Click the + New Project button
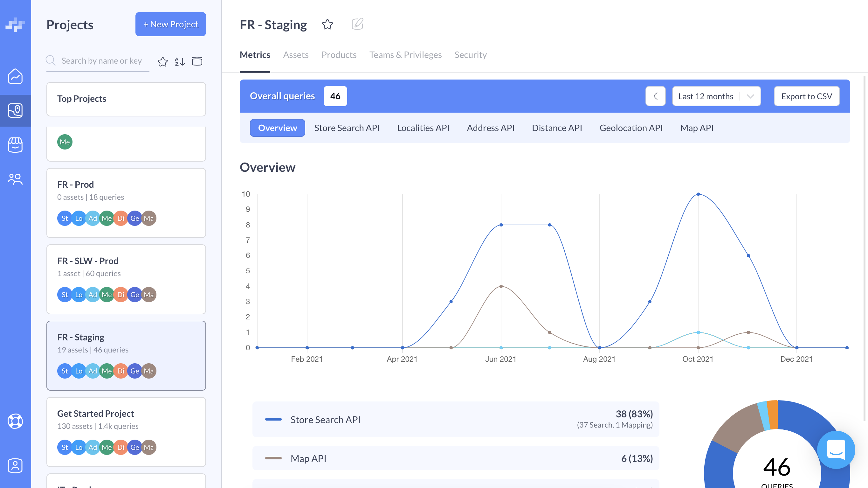Screen dimensions: 868x488 [170, 24]
